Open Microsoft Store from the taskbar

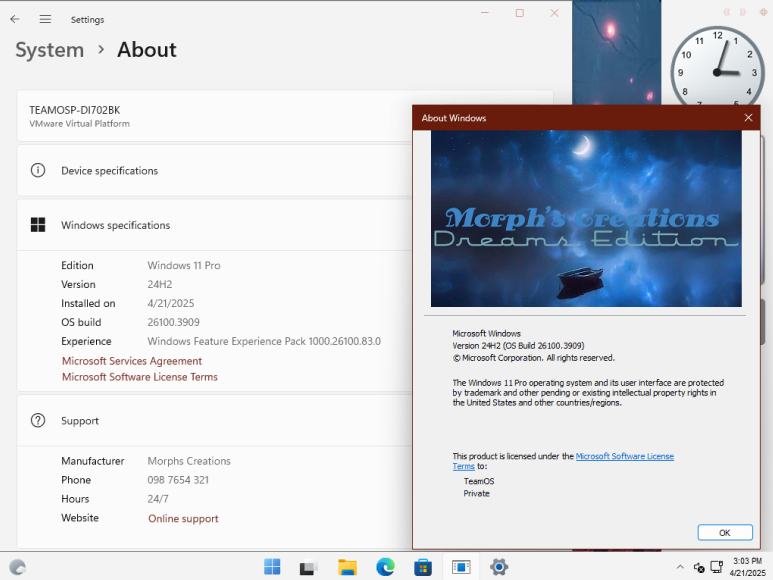(x=423, y=567)
